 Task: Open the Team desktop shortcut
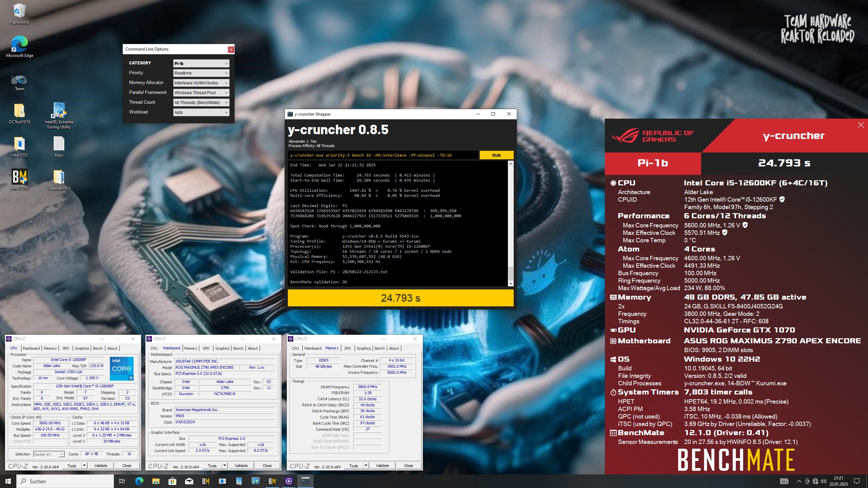click(19, 83)
